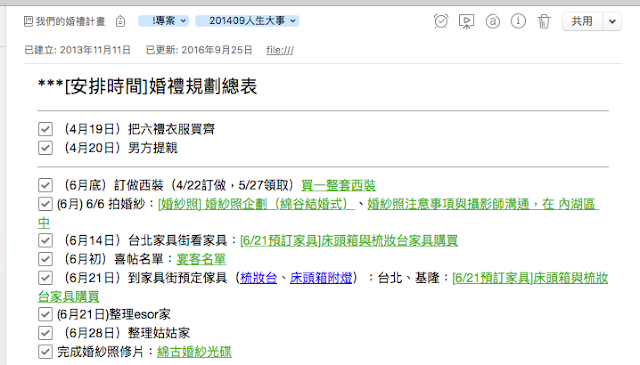
Task: Uncheck (4月19日) 把六禮衣服買齊 checkbox
Action: (45, 129)
